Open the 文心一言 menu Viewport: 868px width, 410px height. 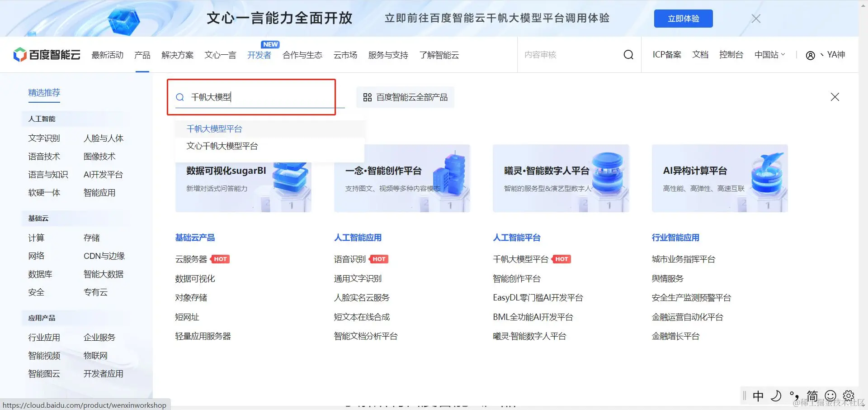pyautogui.click(x=220, y=55)
